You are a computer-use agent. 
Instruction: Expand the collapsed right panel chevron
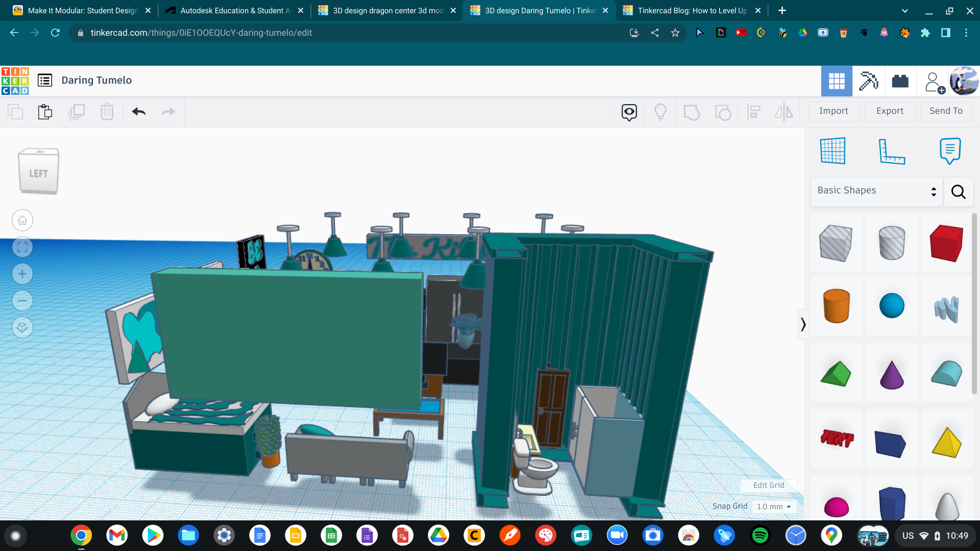pyautogui.click(x=803, y=323)
